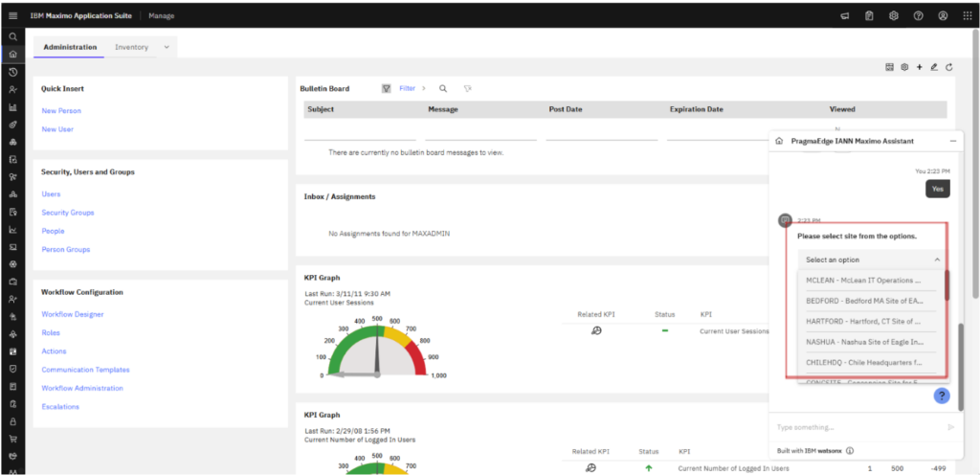This screenshot has height=475, width=980.
Task: Click the plus icon to add content
Action: coord(920,67)
